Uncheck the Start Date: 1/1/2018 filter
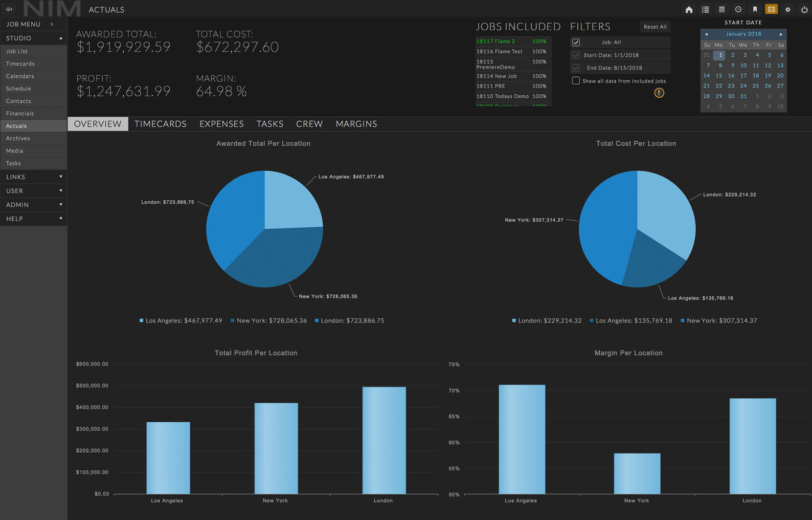This screenshot has height=520, width=812. pos(576,55)
